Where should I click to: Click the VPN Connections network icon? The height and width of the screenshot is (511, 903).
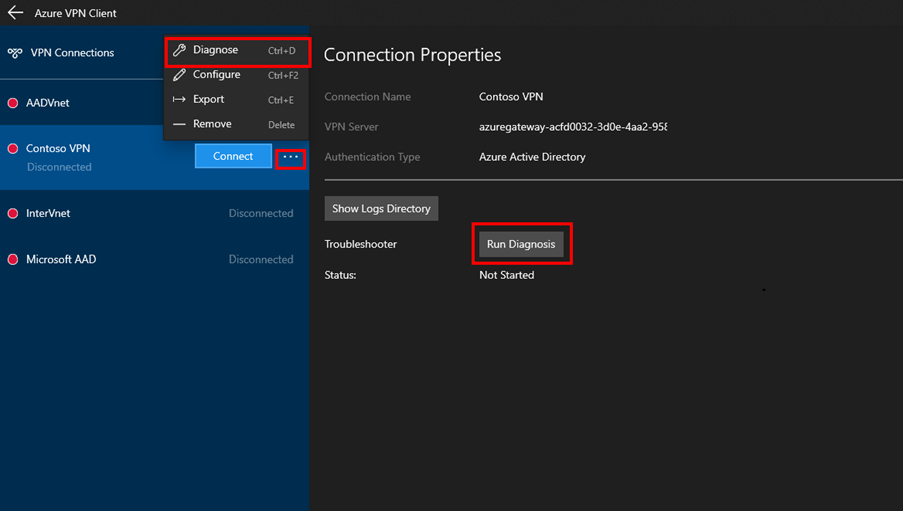tap(15, 53)
